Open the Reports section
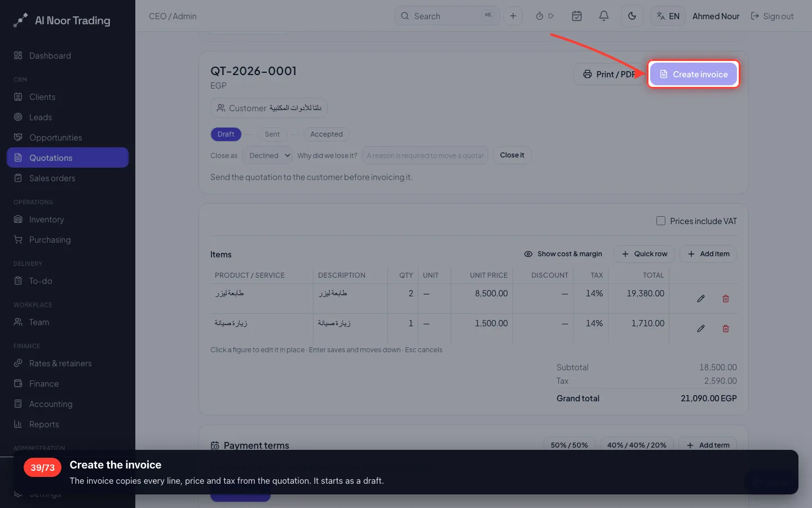This screenshot has height=508, width=812. [68, 424]
